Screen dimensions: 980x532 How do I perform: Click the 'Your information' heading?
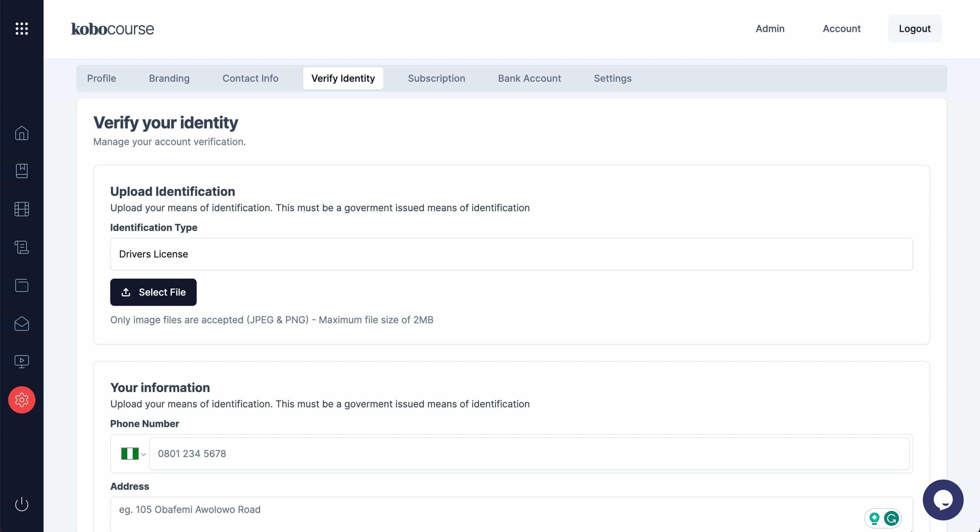click(x=160, y=388)
